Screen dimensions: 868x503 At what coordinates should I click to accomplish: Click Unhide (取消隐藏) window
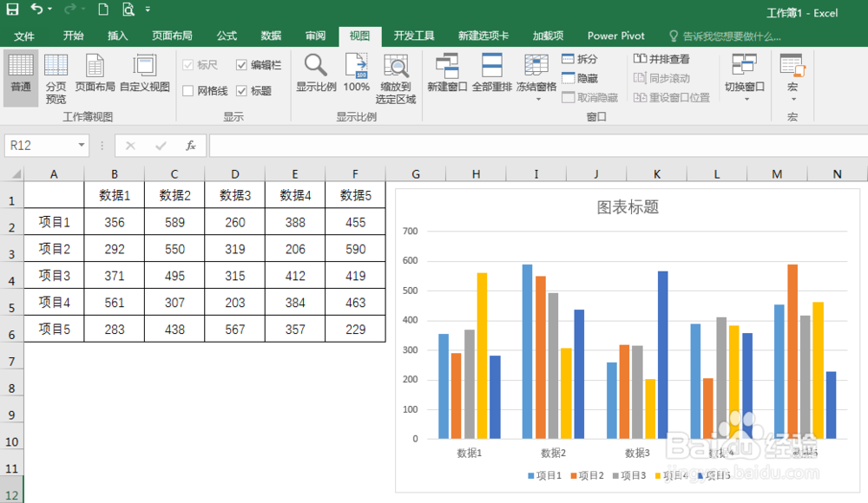589,97
